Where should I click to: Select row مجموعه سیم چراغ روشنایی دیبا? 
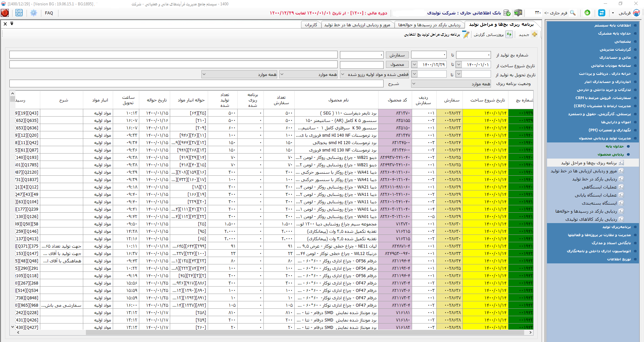[274, 224]
